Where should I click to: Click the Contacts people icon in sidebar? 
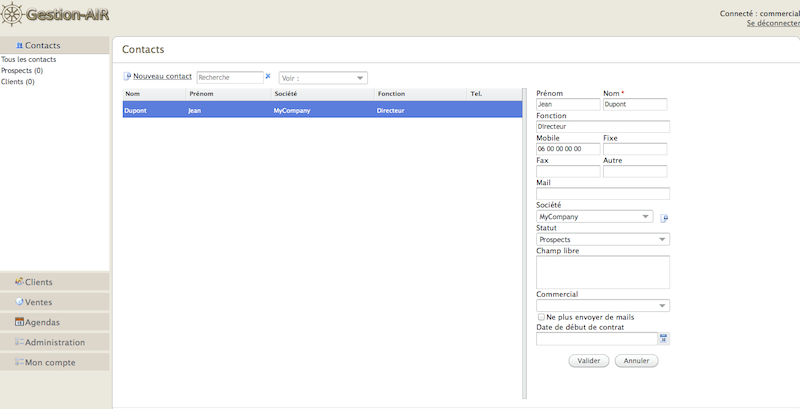[19, 45]
